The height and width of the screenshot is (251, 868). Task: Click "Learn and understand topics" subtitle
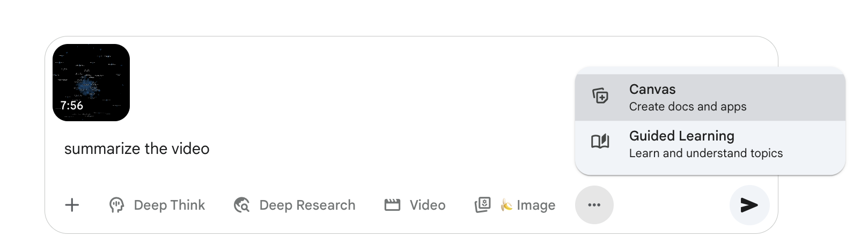[705, 153]
